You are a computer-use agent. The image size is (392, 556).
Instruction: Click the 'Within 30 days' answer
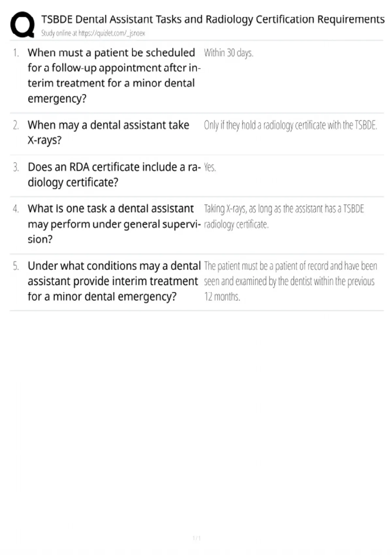229,53
